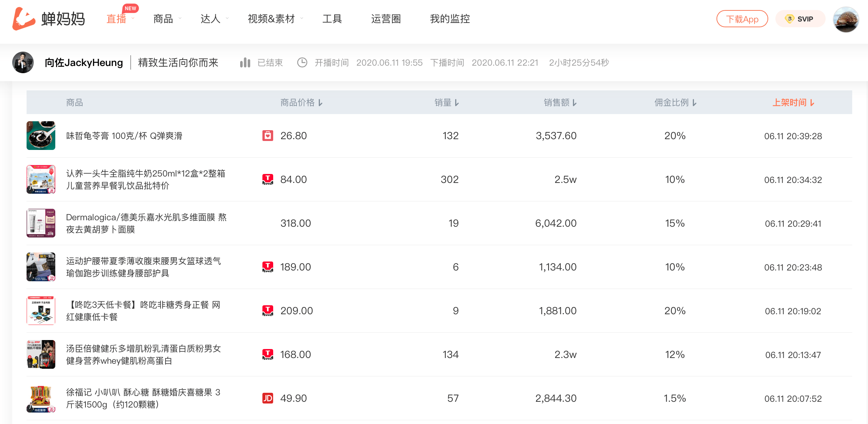Expand the 商品 navigation dropdown
Image resolution: width=868 pixels, height=424 pixels.
(x=167, y=19)
